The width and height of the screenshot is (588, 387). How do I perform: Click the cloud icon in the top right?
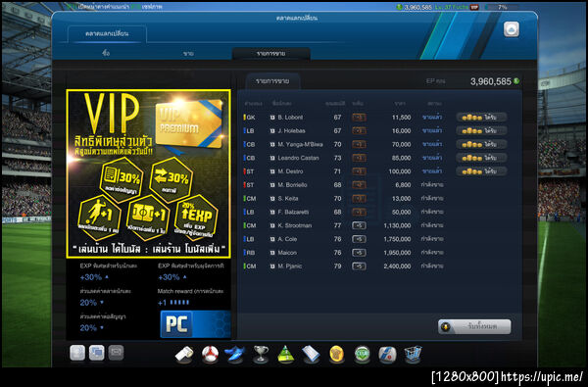tap(512, 29)
